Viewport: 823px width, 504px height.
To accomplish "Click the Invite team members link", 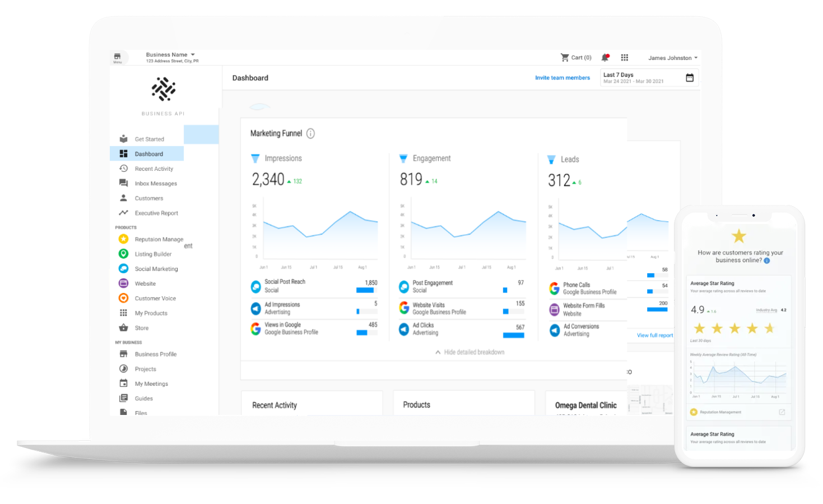I will pyautogui.click(x=562, y=78).
